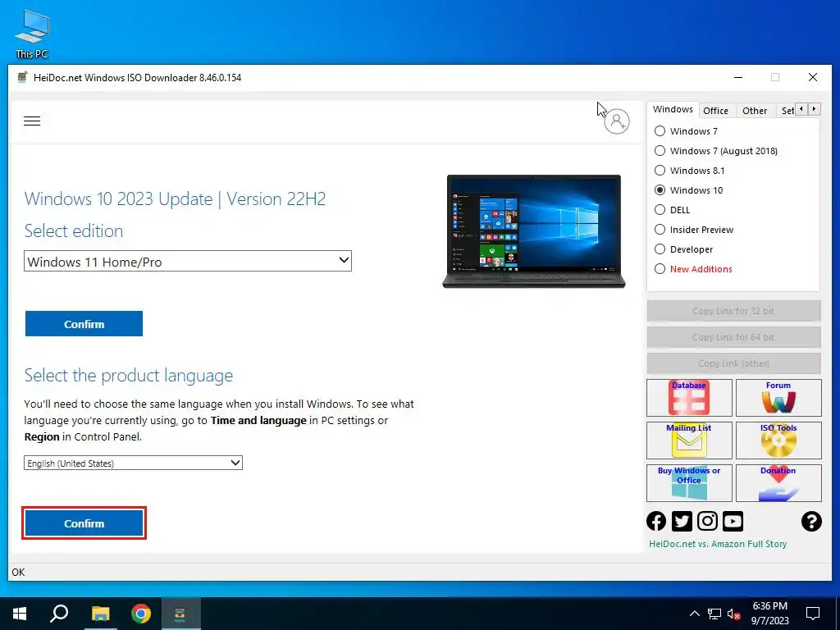The height and width of the screenshot is (630, 840).
Task: Visit the Twitter page icon
Action: point(682,521)
